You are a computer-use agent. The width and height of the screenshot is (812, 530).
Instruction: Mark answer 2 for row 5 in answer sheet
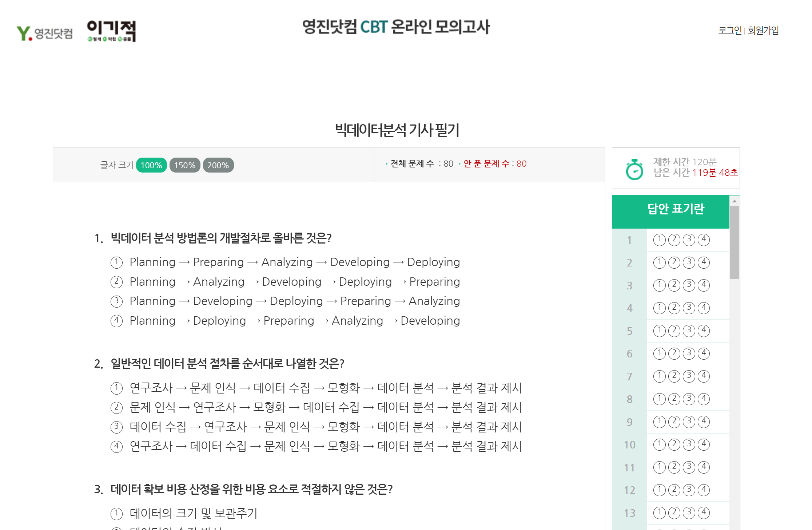(x=674, y=331)
